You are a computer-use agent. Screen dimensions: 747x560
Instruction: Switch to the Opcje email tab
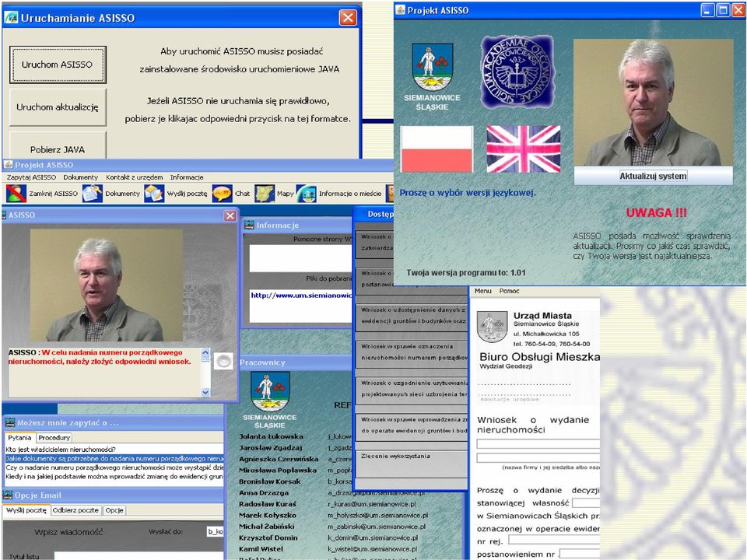tap(114, 510)
